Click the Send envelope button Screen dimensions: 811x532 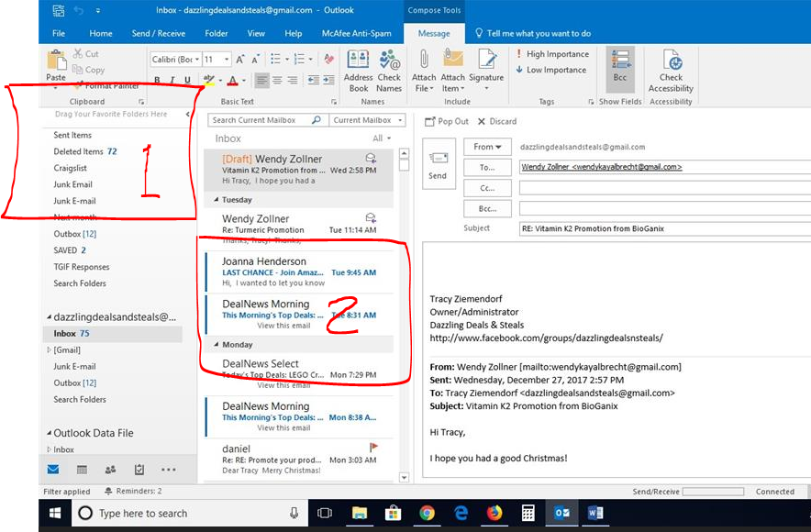pyautogui.click(x=439, y=163)
